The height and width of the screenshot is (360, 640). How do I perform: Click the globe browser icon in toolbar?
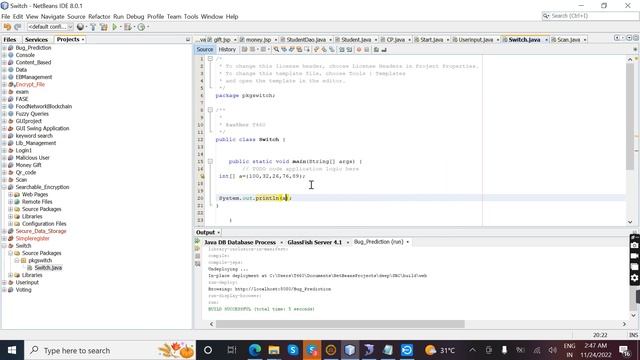pos(80,27)
